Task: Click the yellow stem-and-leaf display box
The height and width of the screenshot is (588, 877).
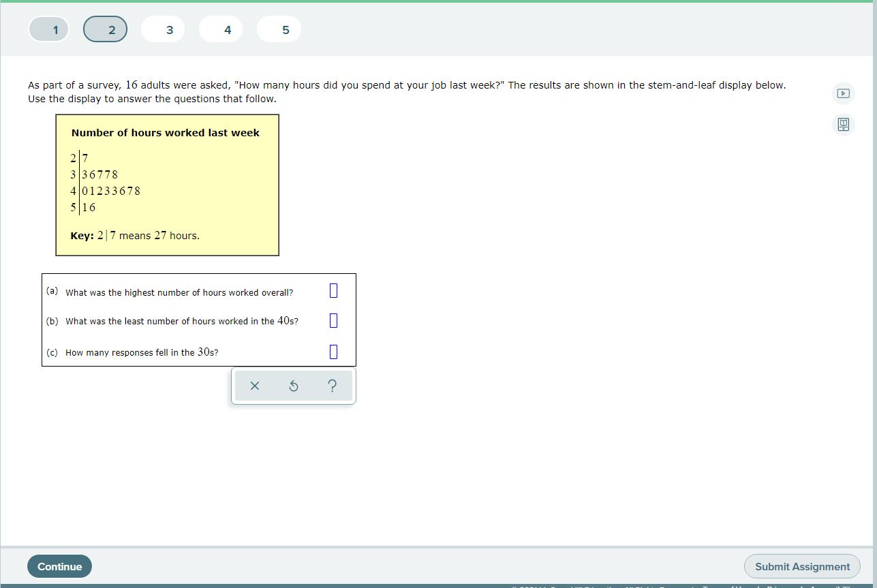Action: [167, 185]
